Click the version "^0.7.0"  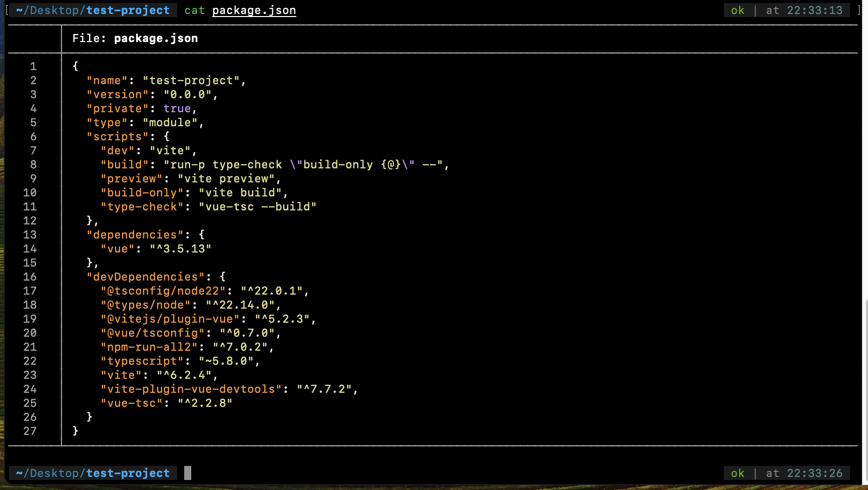tap(247, 333)
